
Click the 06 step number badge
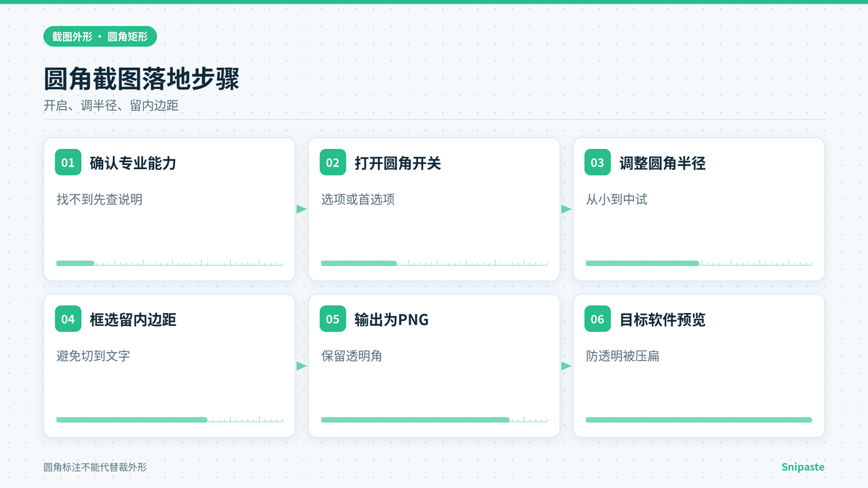pyautogui.click(x=597, y=319)
